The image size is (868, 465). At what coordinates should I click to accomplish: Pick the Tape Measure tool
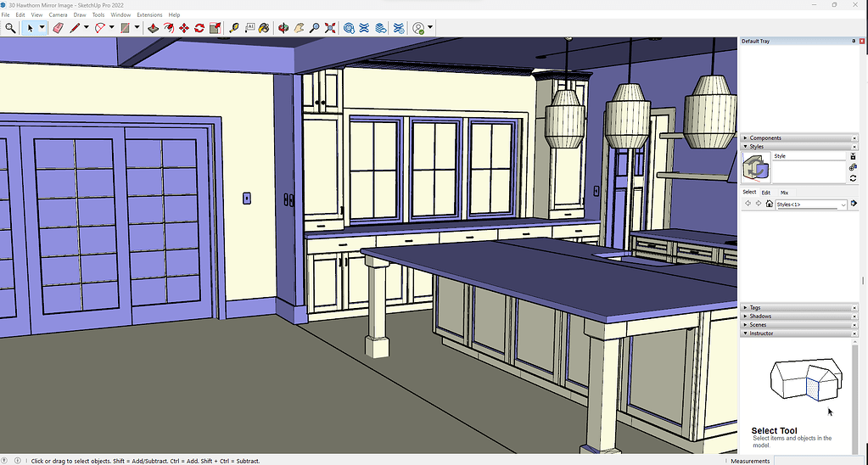234,28
